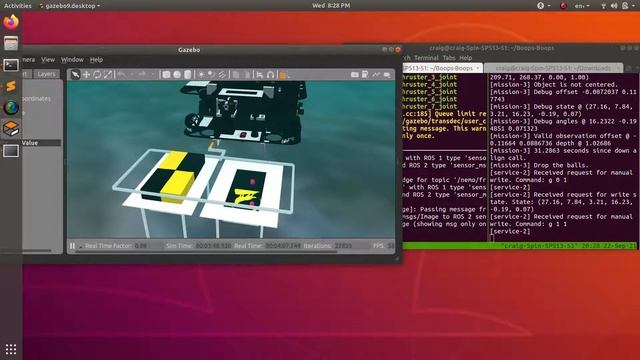Click the Iterations value in status bar
The height and width of the screenshot is (360, 640).
coord(343,246)
